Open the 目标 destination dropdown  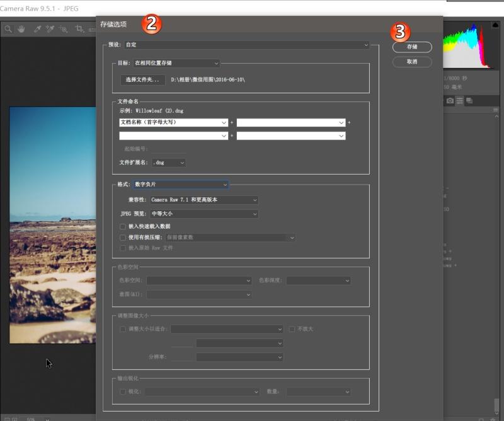point(176,63)
